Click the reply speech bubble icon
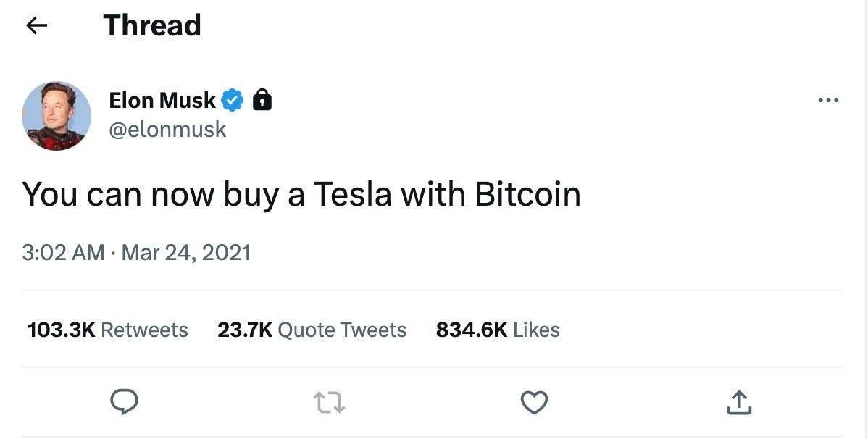The height and width of the screenshot is (439, 868). coord(124,402)
